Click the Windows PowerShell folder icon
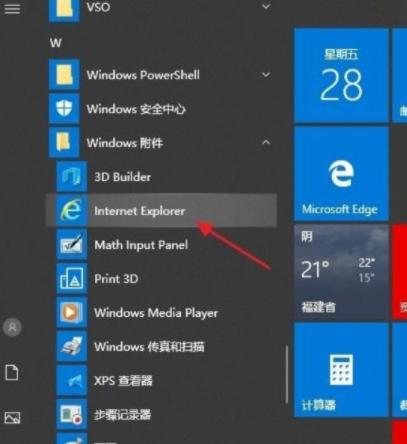This screenshot has width=407, height=444. pyautogui.click(x=64, y=75)
